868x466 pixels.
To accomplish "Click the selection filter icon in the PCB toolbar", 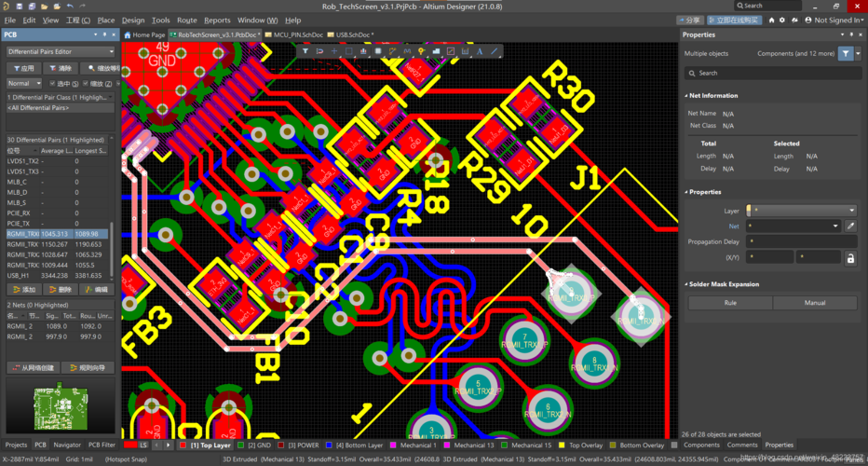I will click(305, 51).
